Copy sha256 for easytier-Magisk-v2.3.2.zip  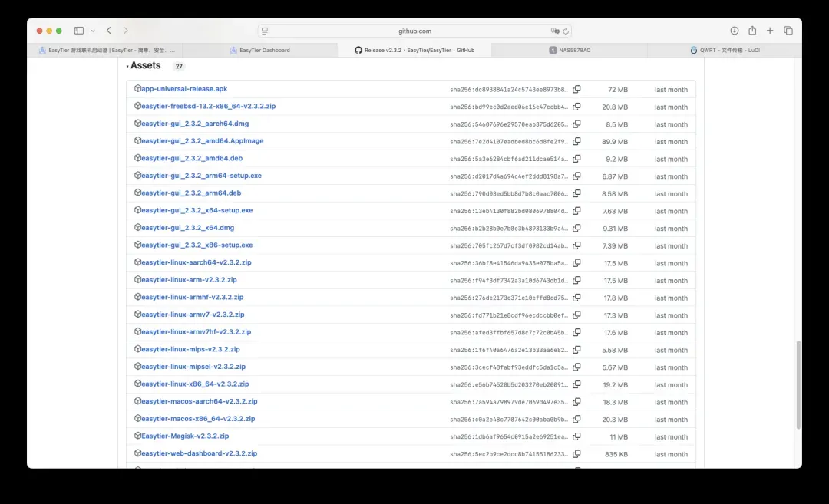pyautogui.click(x=576, y=436)
